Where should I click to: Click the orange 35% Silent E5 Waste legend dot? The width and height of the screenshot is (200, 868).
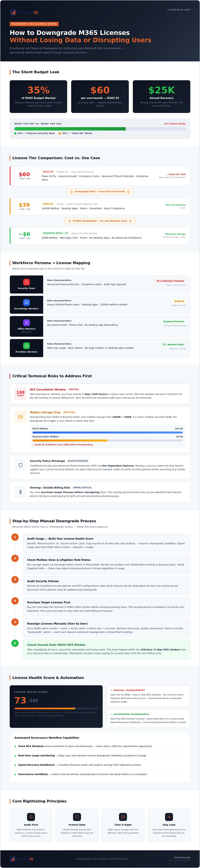[60, 133]
